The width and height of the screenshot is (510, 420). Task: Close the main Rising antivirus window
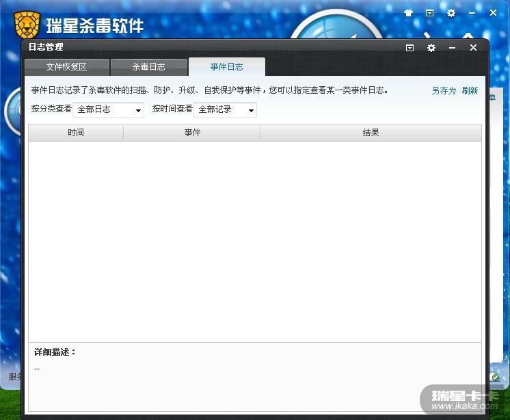point(493,13)
